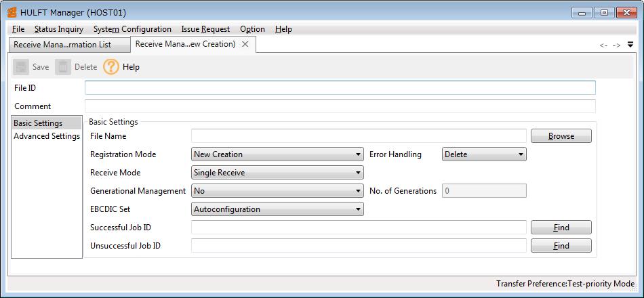Image resolution: width=644 pixels, height=298 pixels.
Task: Expand the EBCDIC Set dropdown
Action: click(x=277, y=209)
